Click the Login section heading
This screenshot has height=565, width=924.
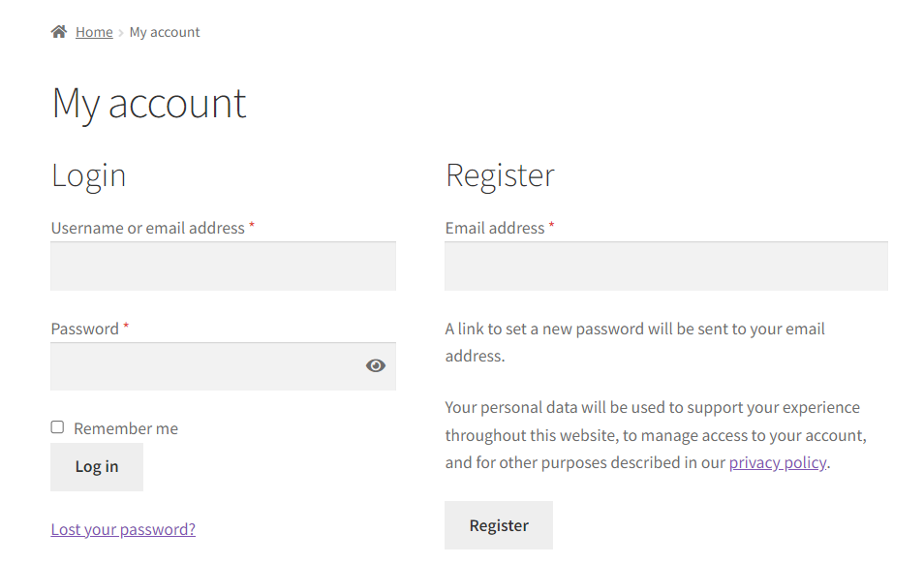pos(88,175)
